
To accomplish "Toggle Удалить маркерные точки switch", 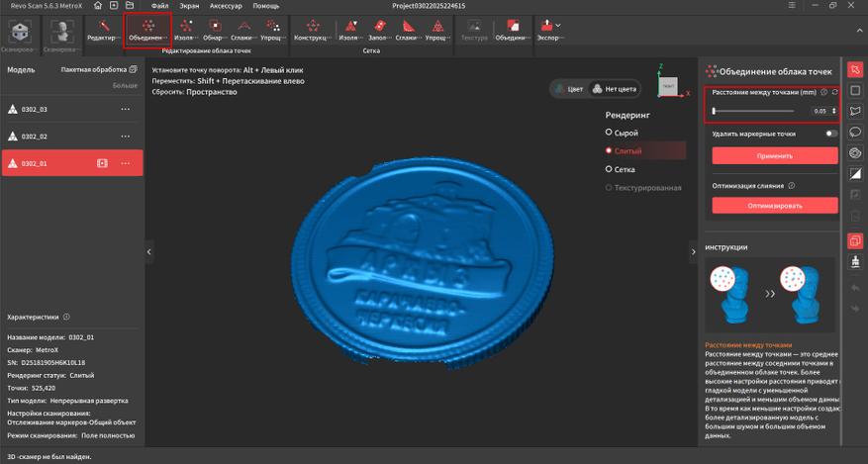I will coord(831,134).
